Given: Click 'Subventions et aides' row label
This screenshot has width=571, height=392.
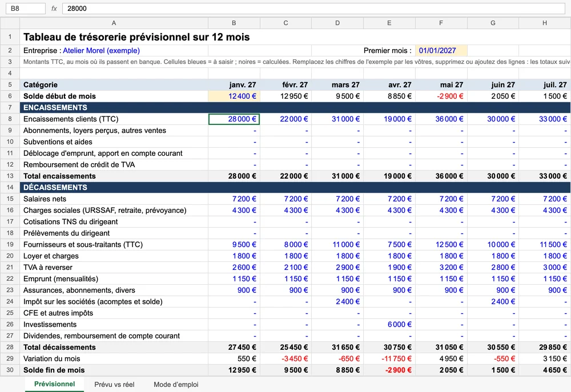Looking at the screenshot, I should coord(58,142).
